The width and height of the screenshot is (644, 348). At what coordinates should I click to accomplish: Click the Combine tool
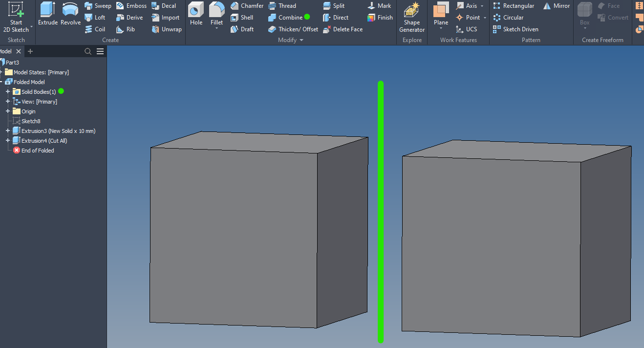click(285, 18)
